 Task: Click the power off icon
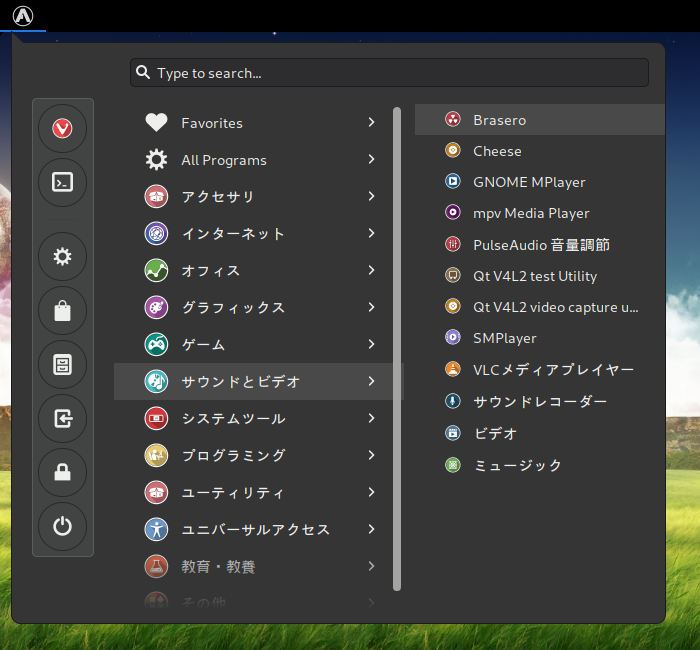pyautogui.click(x=62, y=526)
